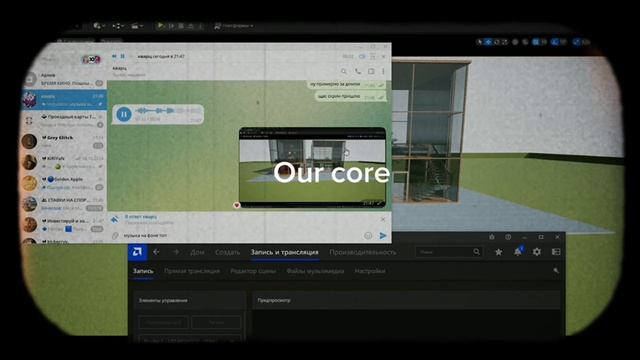The image size is (640, 360).
Task: Open the Golden Apple chat
Action: coord(64,183)
